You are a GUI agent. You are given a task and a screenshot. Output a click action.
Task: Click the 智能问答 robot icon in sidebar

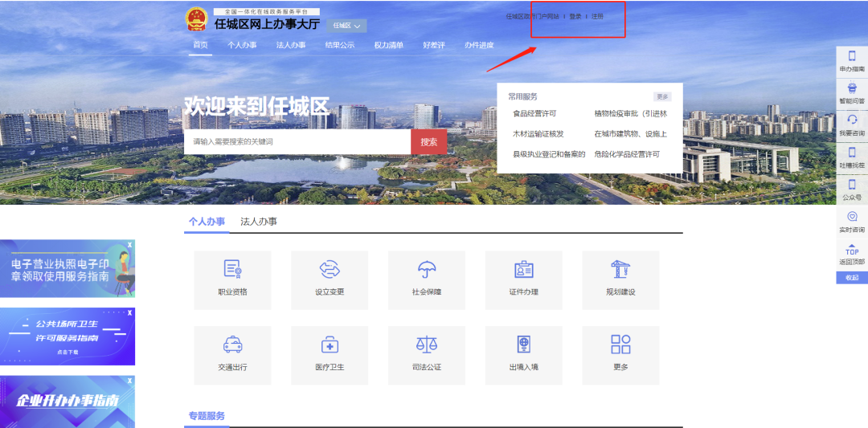(x=852, y=92)
